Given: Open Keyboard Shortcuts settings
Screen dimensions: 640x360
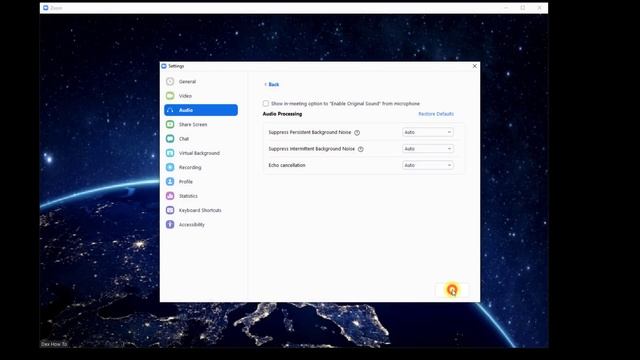Looking at the screenshot, I should click(x=201, y=210).
